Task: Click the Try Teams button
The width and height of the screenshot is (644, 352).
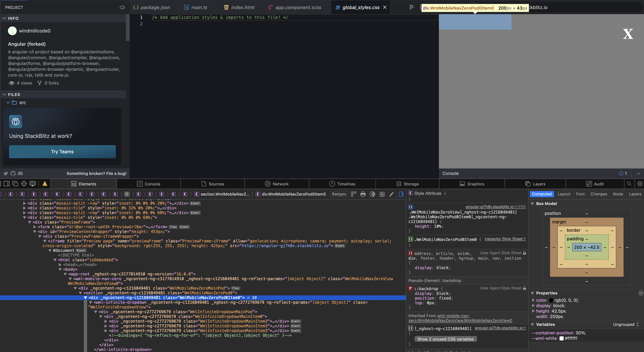Action: tap(62, 152)
